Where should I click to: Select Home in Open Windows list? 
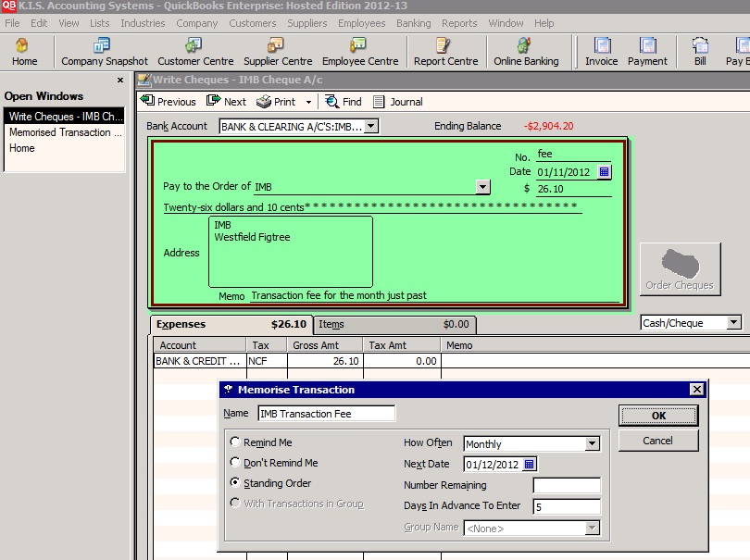[64, 148]
